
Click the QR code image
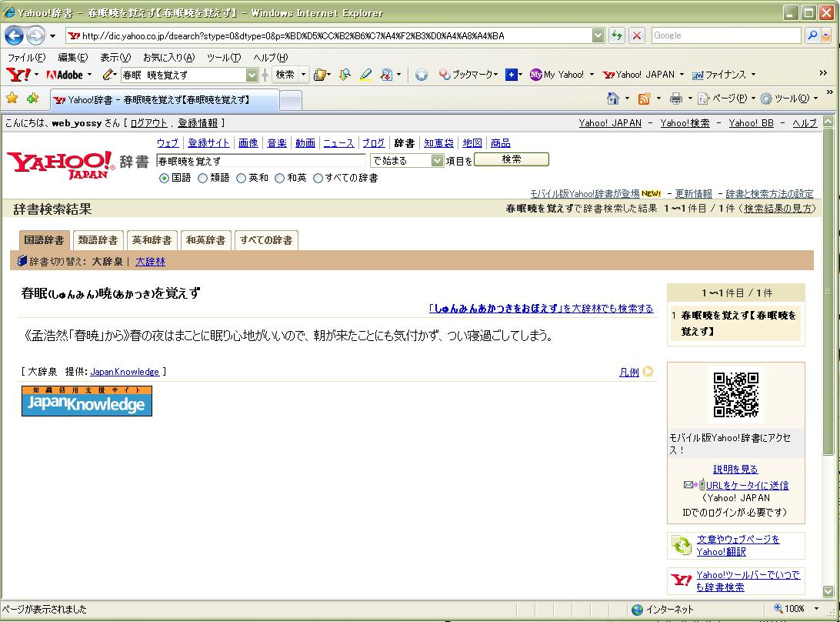[x=736, y=395]
